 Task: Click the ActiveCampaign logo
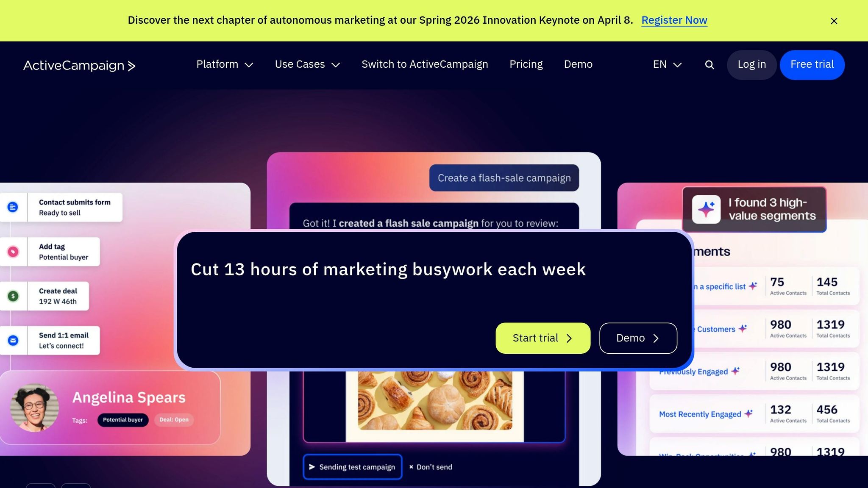pyautogui.click(x=79, y=65)
